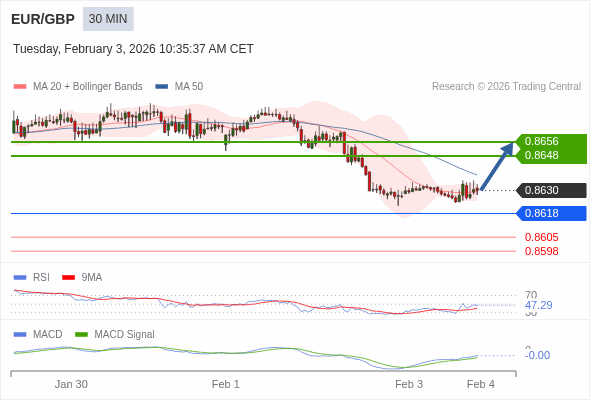Click the MACD Signal legend label
590x400 pixels.
[x=125, y=335]
